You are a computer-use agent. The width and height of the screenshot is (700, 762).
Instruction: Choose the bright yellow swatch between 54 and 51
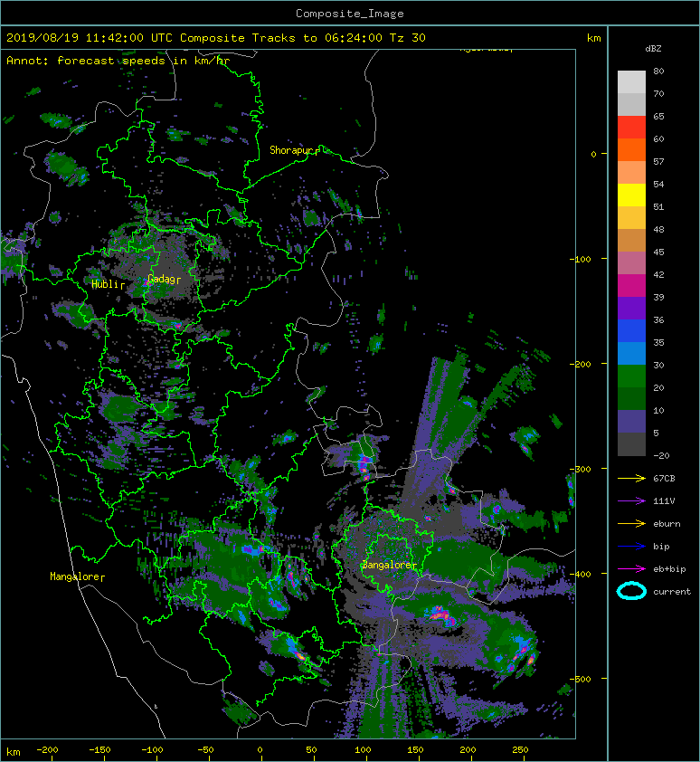click(x=631, y=195)
